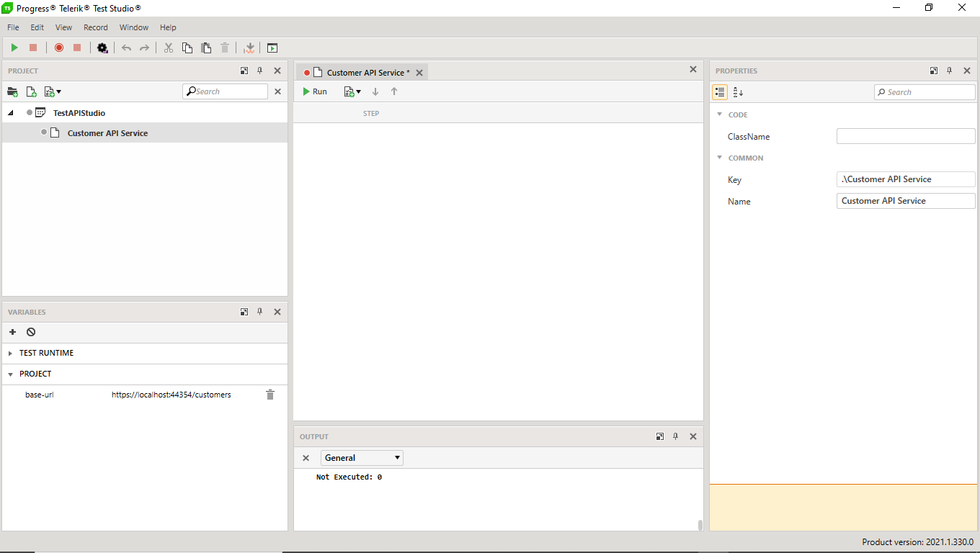Screen dimensions: 980x553
Task: Click the import download-arrow icon
Action: [x=249, y=48]
